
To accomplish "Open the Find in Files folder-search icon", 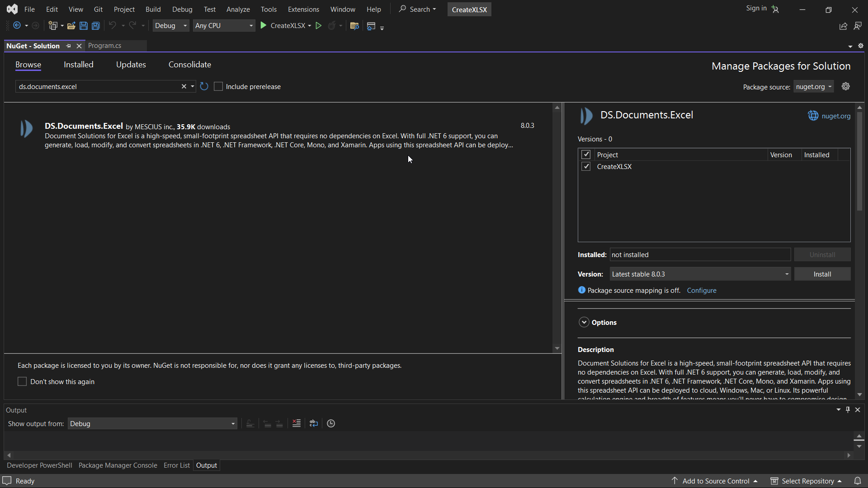I will (x=354, y=26).
